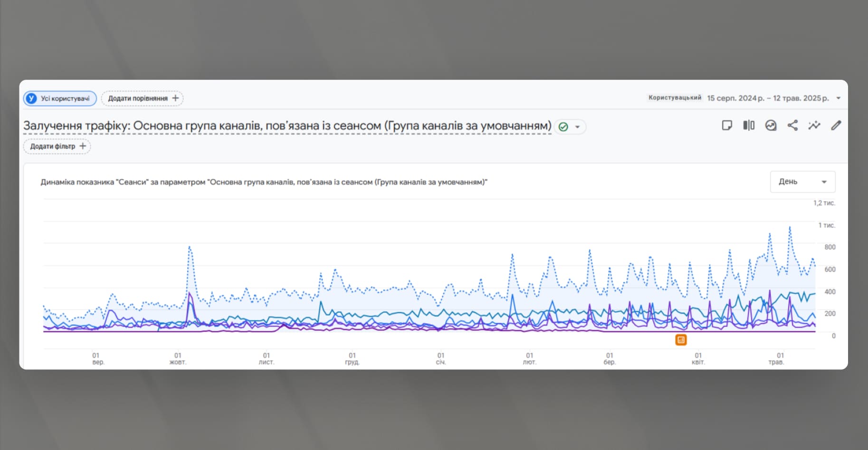This screenshot has height=450, width=868.
Task: Click the blue У segment badge
Action: point(31,98)
